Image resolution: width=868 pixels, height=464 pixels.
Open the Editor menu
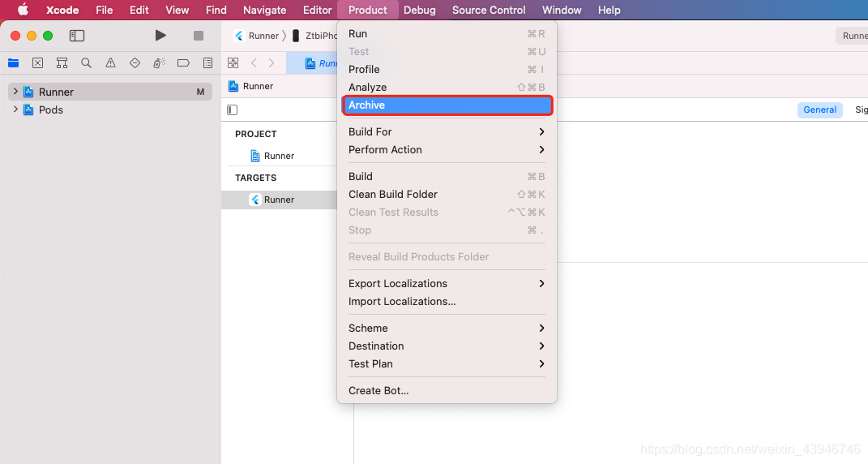[317, 10]
